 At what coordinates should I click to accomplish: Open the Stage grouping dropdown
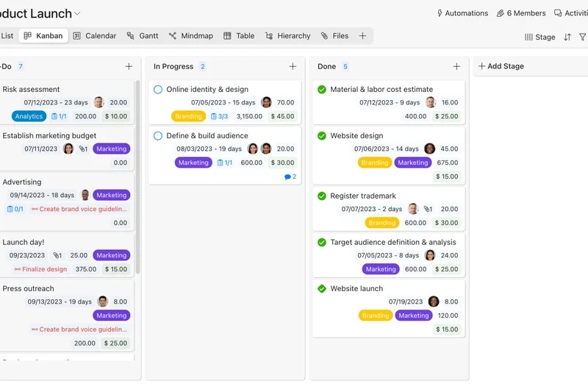540,37
